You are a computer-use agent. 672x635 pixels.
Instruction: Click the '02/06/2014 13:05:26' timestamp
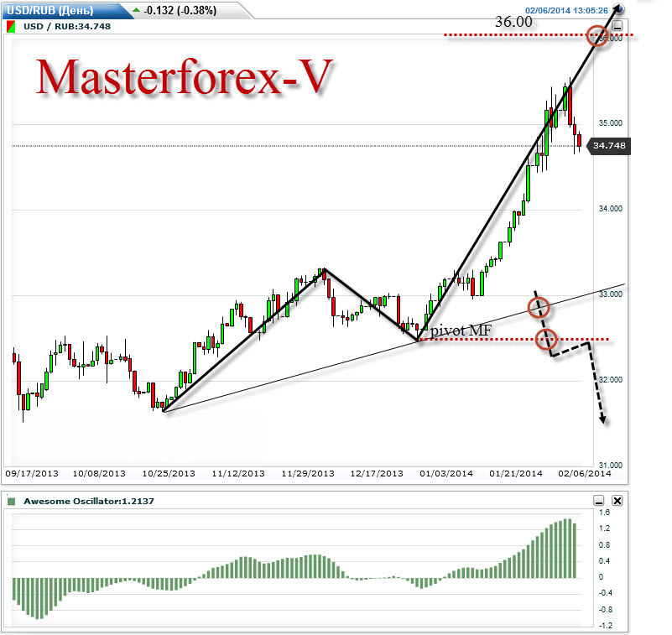[x=566, y=11]
